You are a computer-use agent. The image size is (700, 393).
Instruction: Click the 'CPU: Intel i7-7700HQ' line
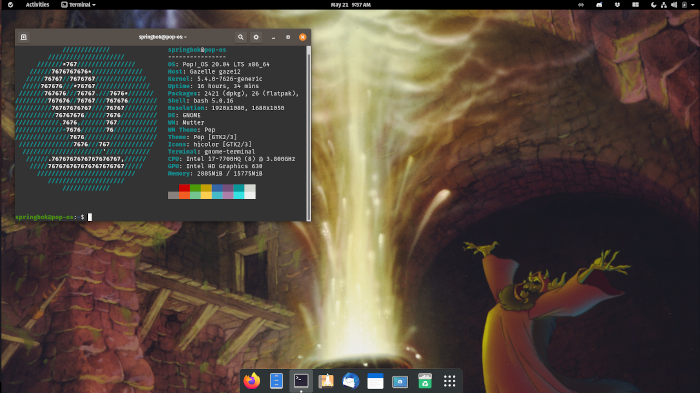232,159
